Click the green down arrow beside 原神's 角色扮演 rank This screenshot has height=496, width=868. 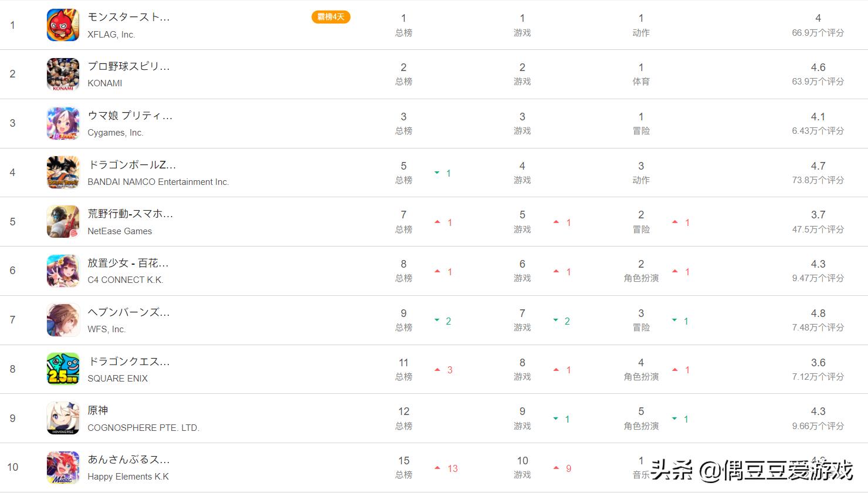(674, 419)
